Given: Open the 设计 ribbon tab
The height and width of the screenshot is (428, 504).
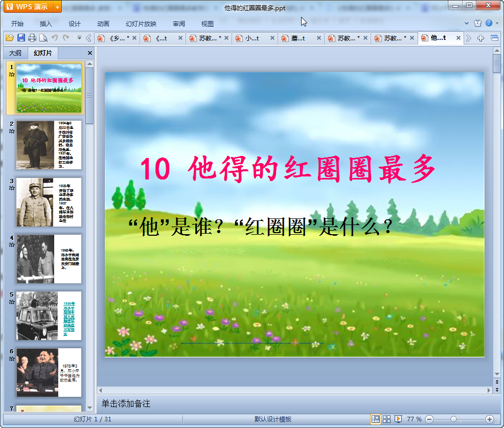Looking at the screenshot, I should pyautogui.click(x=74, y=24).
